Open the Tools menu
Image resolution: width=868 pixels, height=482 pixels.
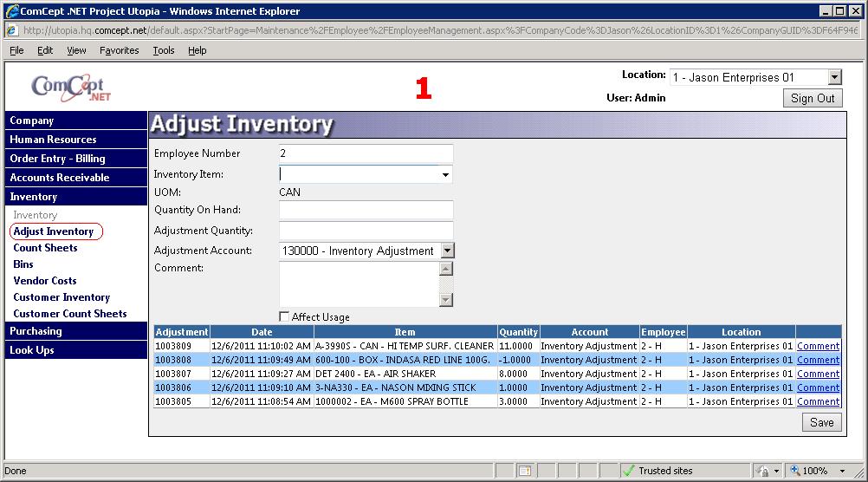coord(163,50)
